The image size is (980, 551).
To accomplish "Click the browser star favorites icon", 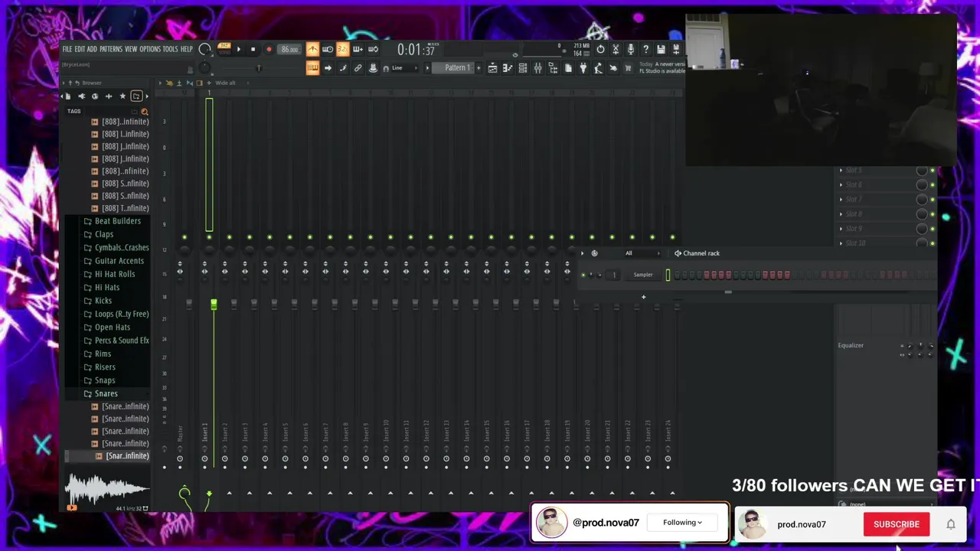I will click(x=122, y=96).
